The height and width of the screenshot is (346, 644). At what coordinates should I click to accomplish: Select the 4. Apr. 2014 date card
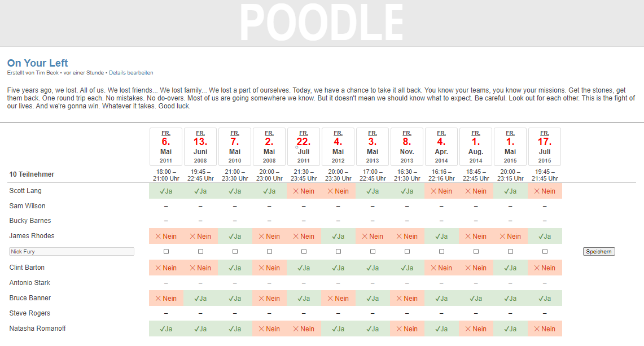click(441, 147)
